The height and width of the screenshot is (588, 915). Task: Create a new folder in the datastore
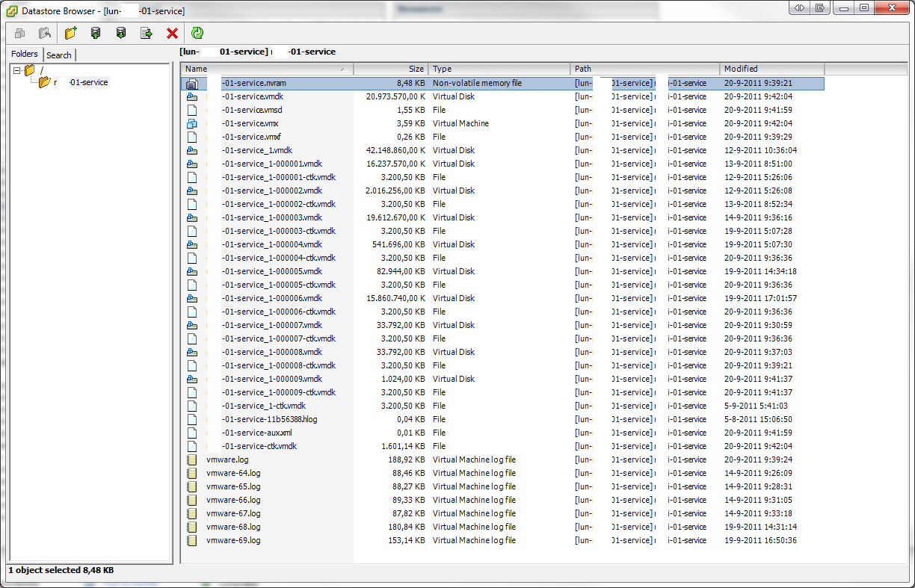click(70, 33)
